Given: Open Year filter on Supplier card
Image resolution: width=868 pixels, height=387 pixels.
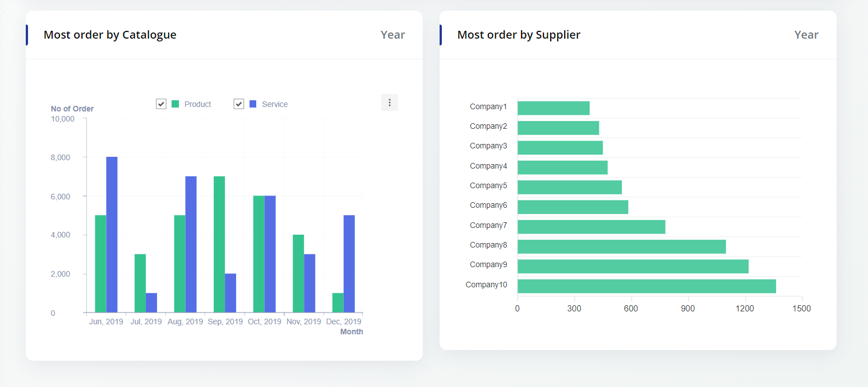Looking at the screenshot, I should 806,35.
